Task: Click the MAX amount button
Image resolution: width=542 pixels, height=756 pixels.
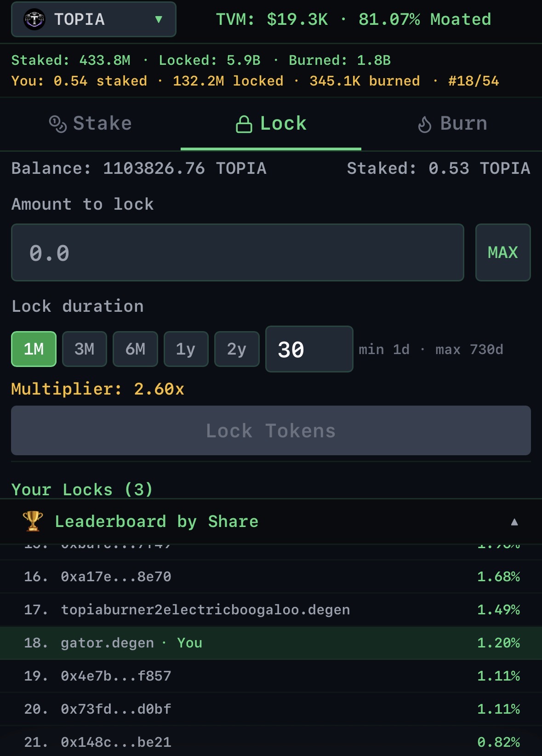Action: coord(503,252)
